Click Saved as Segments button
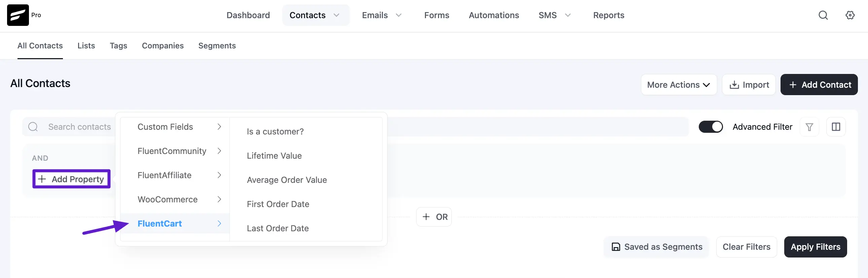The height and width of the screenshot is (278, 868). 656,247
